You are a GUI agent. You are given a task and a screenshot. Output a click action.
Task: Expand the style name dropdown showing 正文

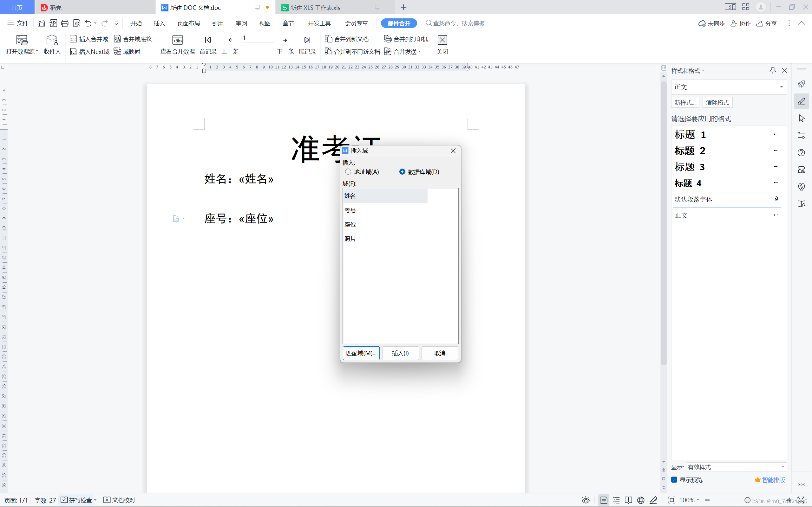coord(781,87)
